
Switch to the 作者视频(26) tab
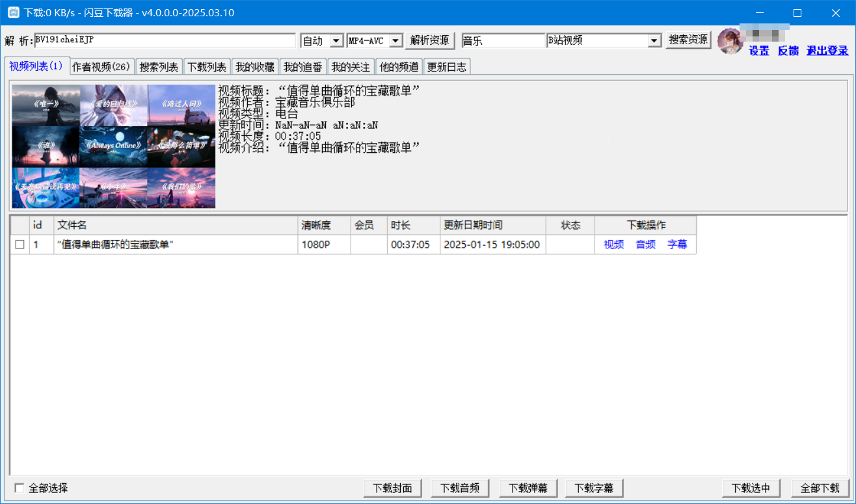(102, 66)
